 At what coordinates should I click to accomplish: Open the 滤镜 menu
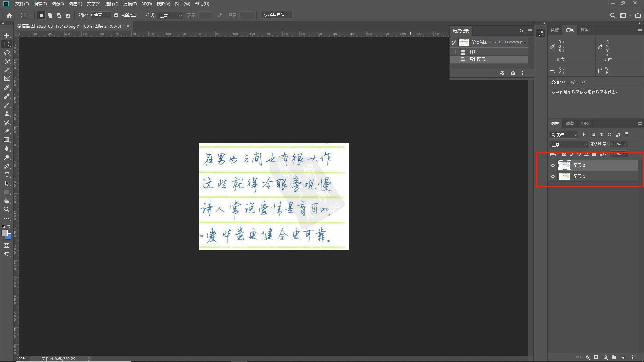click(x=129, y=4)
